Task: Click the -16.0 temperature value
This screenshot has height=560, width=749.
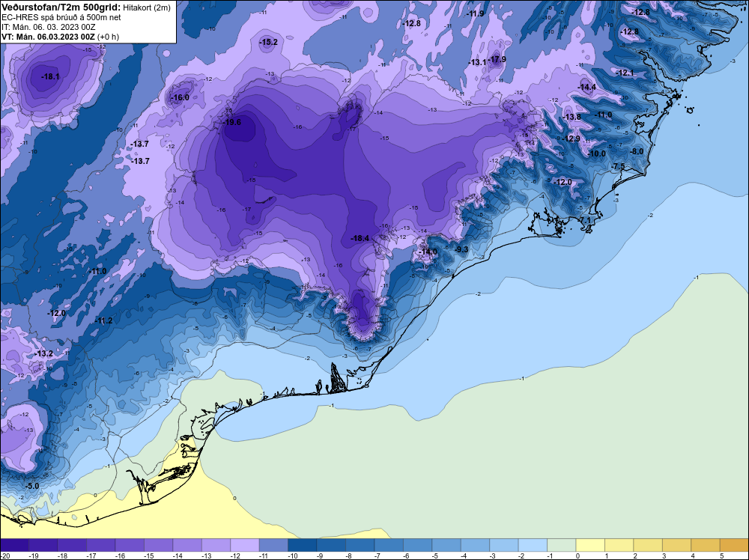Action: click(180, 97)
